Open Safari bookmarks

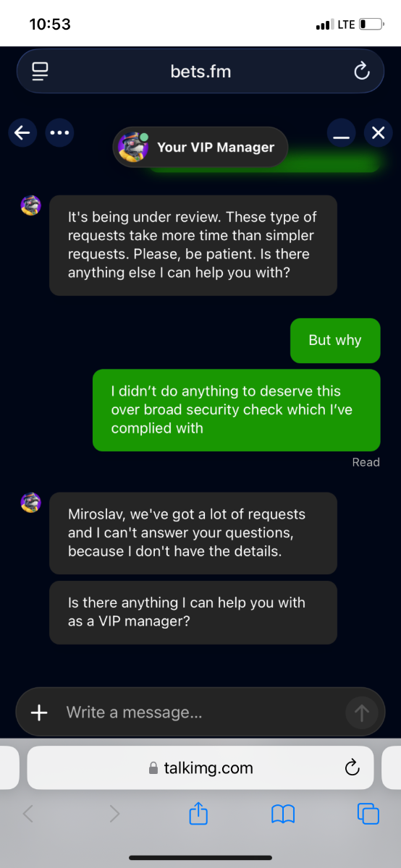(283, 814)
